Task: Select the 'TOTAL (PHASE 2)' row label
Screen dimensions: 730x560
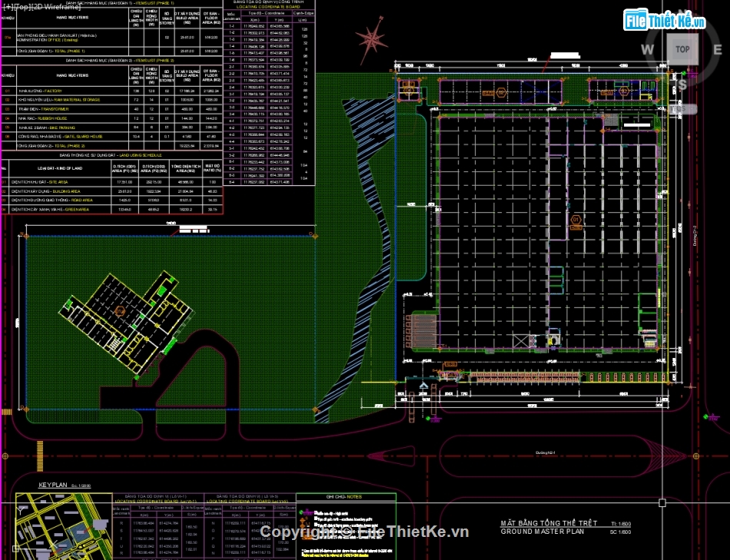Action: [70, 146]
